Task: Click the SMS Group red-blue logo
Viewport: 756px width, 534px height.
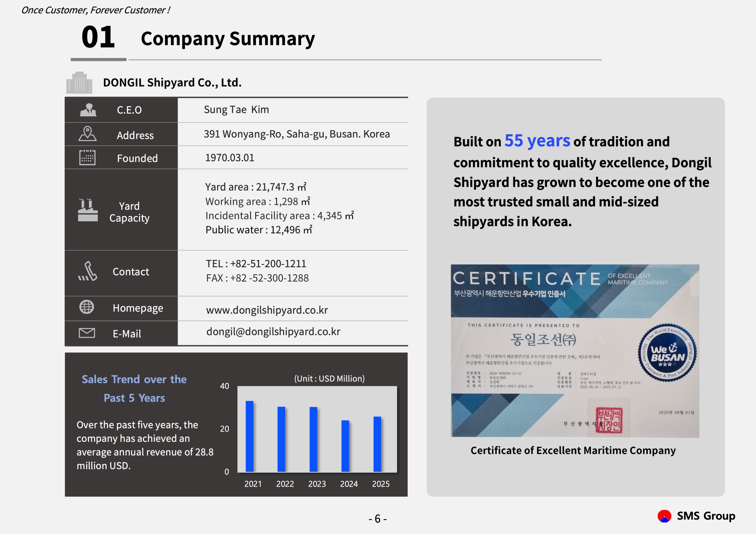Action: click(664, 516)
